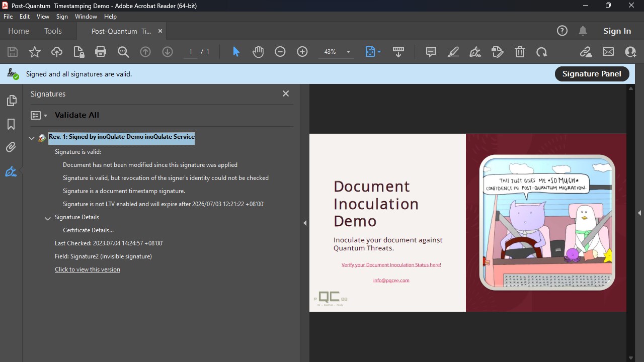Switch to the Tools tab
644x362 pixels.
pyautogui.click(x=53, y=31)
